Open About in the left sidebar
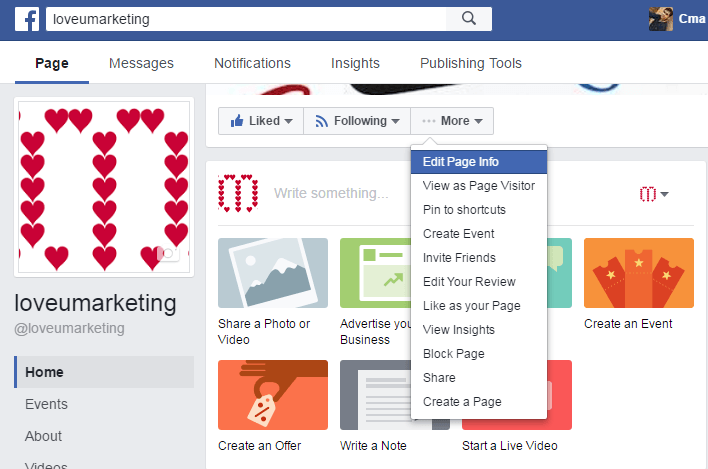Screen dimensions: 708x469 [x=43, y=436]
